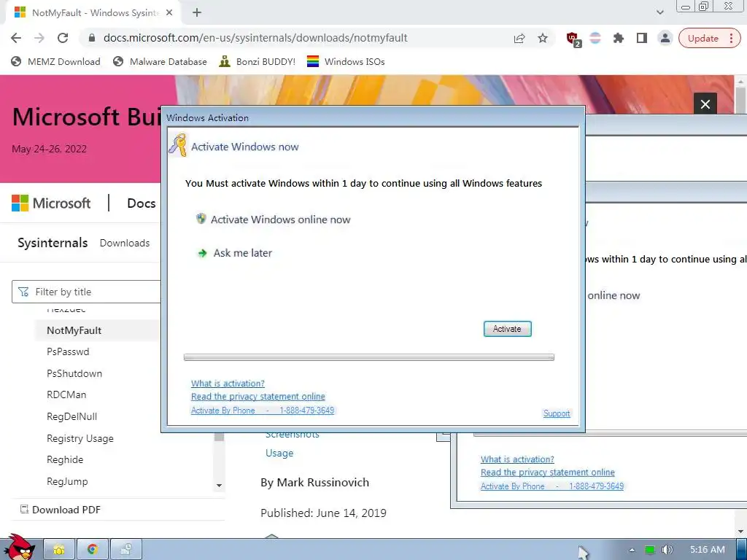Image resolution: width=747 pixels, height=560 pixels.
Task: Open the Chrome profile avatar icon
Action: (665, 38)
